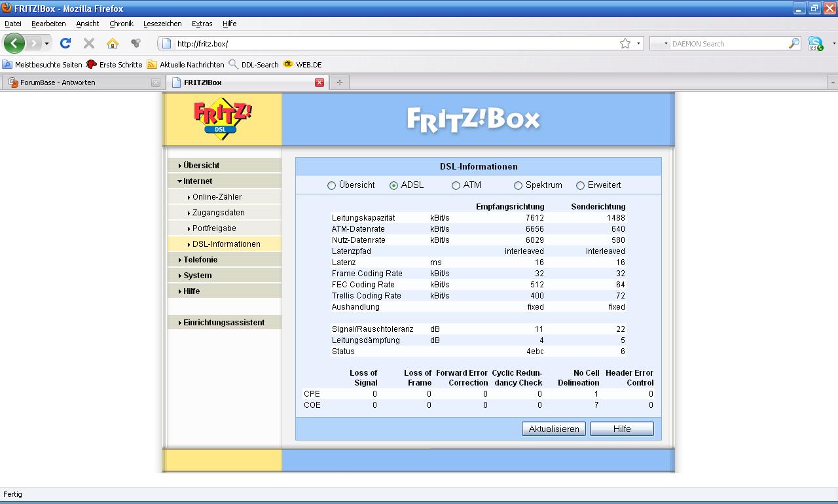Screen dimensions: 838x504
Task: Click the Senderichtung column header
Action: click(598, 207)
